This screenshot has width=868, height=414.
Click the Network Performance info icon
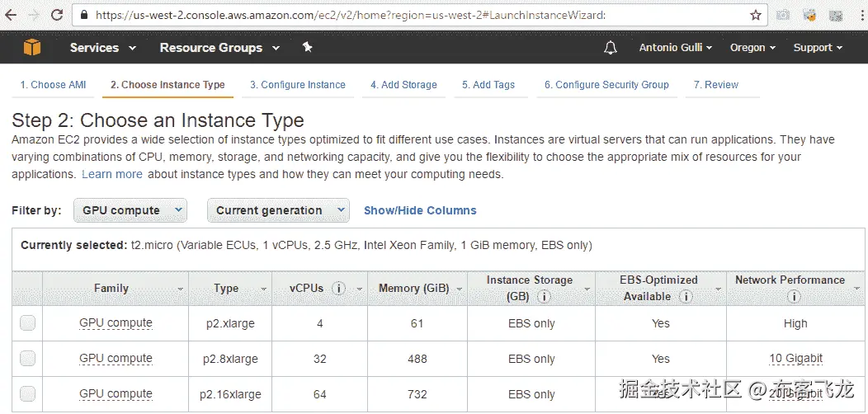tap(794, 297)
